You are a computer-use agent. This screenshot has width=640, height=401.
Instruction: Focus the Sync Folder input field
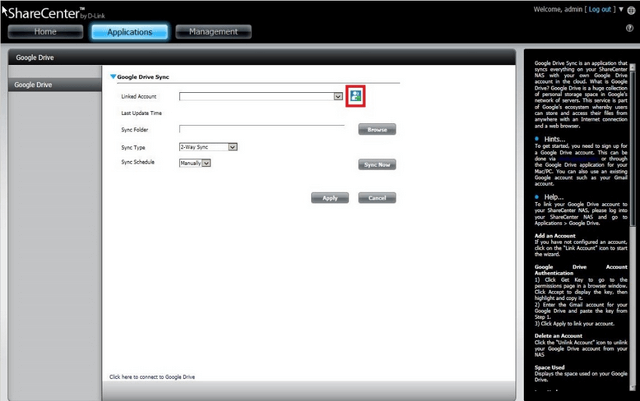pyautogui.click(x=262, y=129)
